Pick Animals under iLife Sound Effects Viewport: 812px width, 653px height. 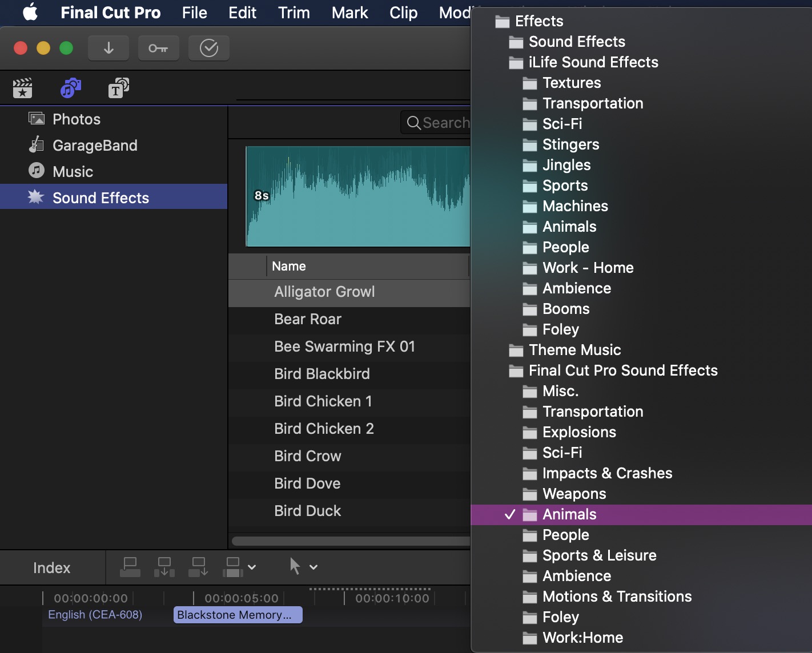pyautogui.click(x=641, y=227)
